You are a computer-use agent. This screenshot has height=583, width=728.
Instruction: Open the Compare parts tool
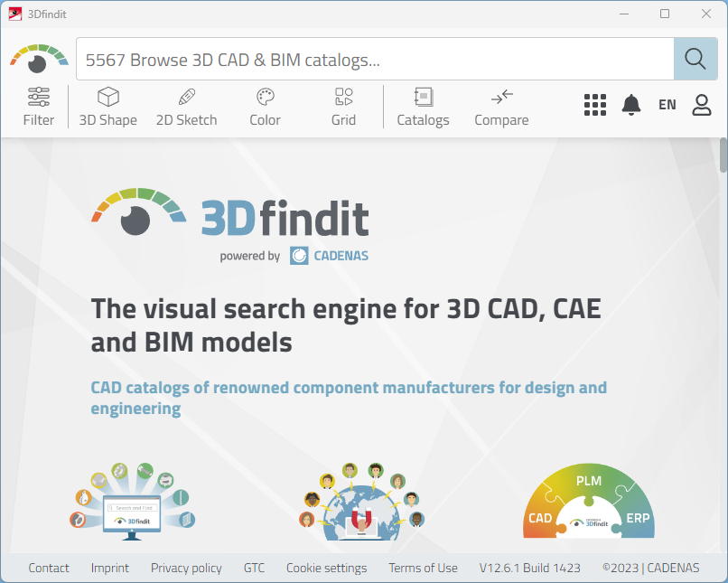pyautogui.click(x=501, y=107)
